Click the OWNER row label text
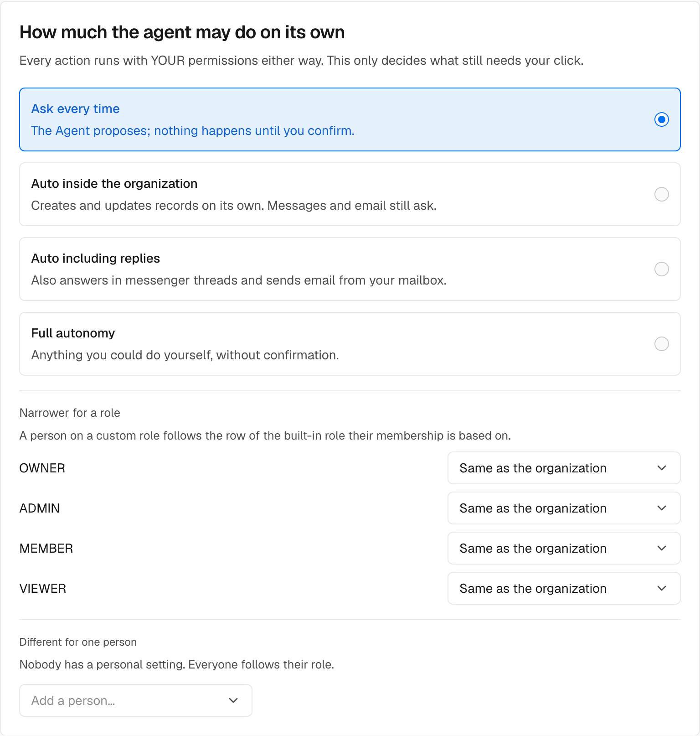 coord(42,468)
